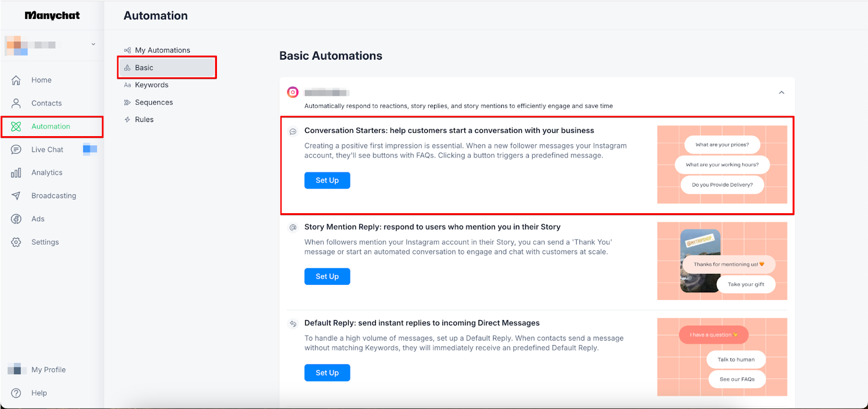
Task: Expand the account switcher dropdown
Action: pos(93,44)
